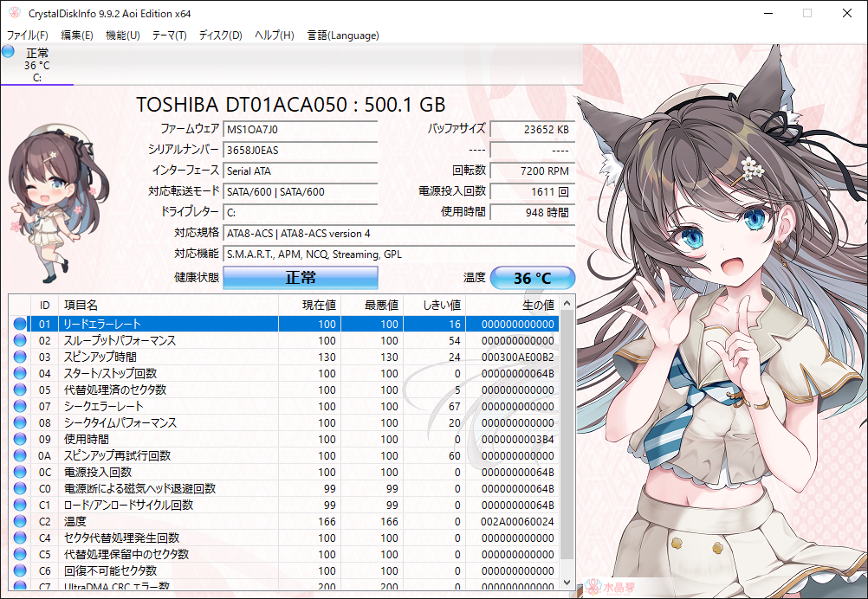This screenshot has height=599, width=868.
Task: Click the 生の値 column header
Action: click(513, 306)
